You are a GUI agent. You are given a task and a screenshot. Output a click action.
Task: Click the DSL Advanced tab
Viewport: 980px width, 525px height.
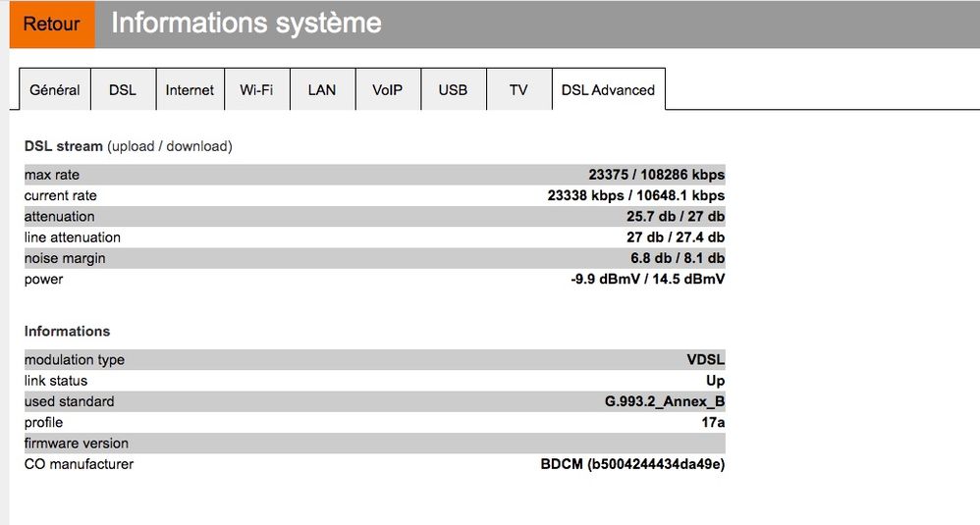(x=608, y=89)
